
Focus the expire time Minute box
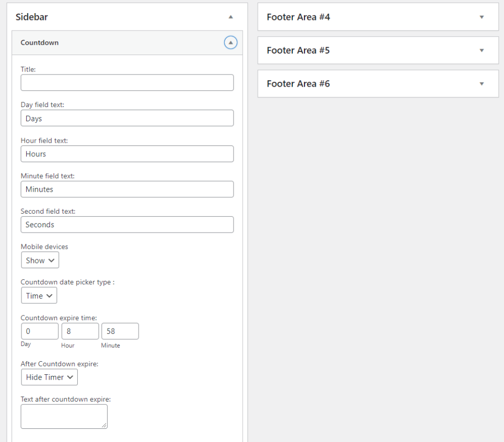click(120, 331)
